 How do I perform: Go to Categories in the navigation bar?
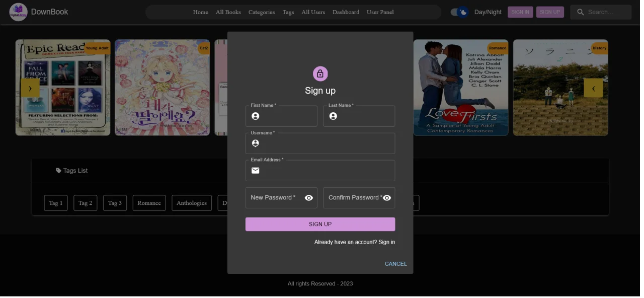point(262,12)
